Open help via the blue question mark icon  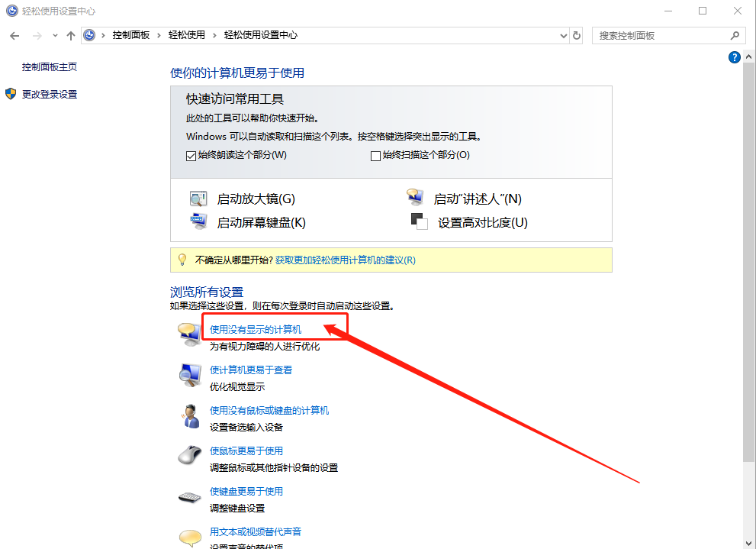734,57
